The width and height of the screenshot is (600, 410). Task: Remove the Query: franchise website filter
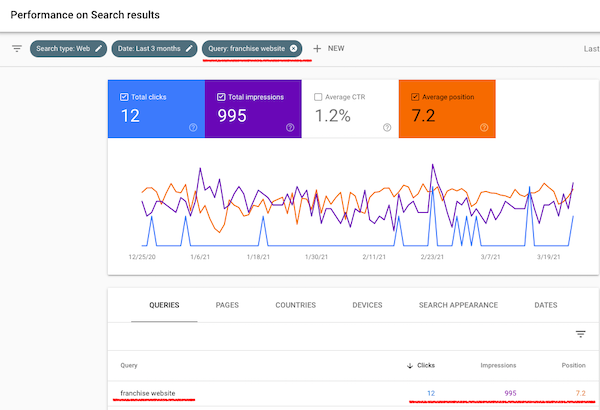293,48
